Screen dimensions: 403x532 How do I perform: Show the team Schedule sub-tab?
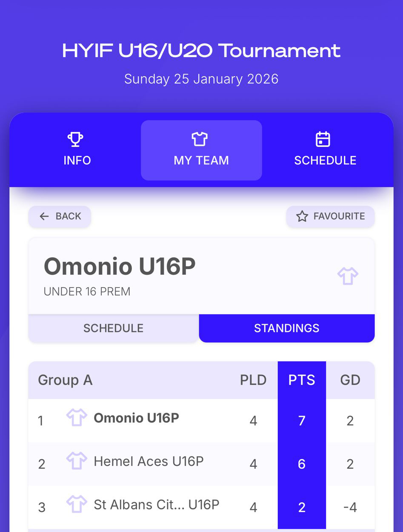pos(113,328)
